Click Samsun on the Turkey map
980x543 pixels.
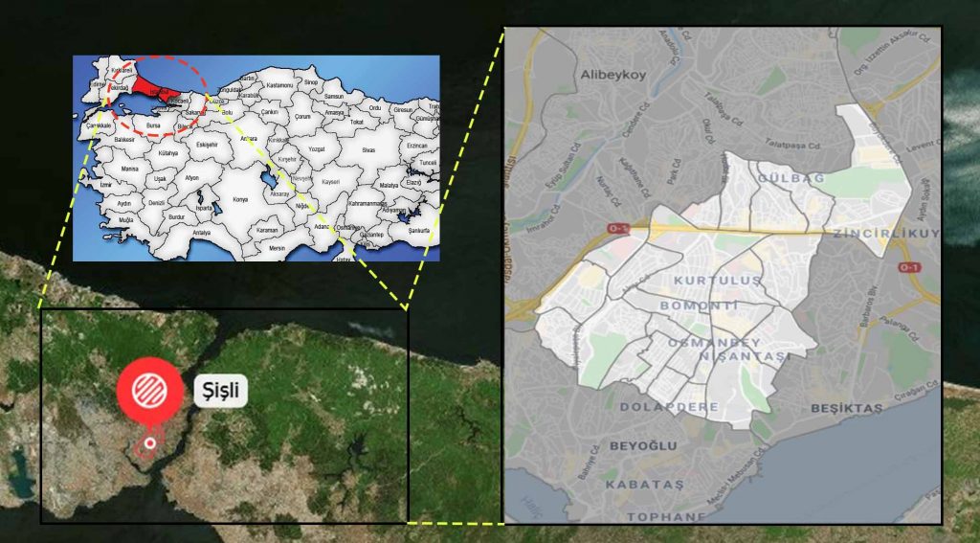pos(334,97)
